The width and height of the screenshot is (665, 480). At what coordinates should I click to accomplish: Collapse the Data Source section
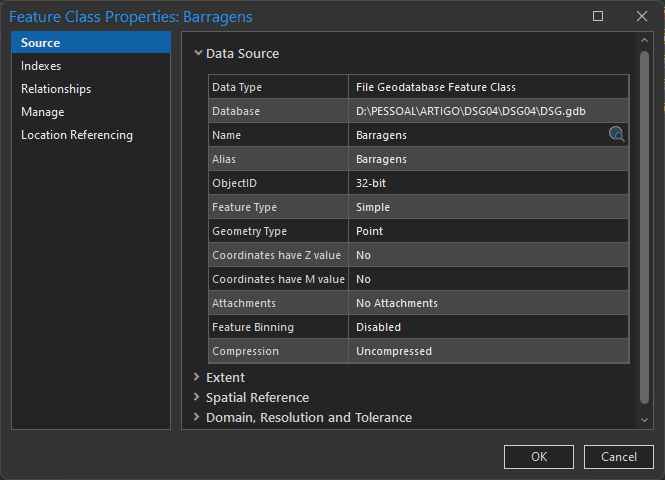point(199,54)
